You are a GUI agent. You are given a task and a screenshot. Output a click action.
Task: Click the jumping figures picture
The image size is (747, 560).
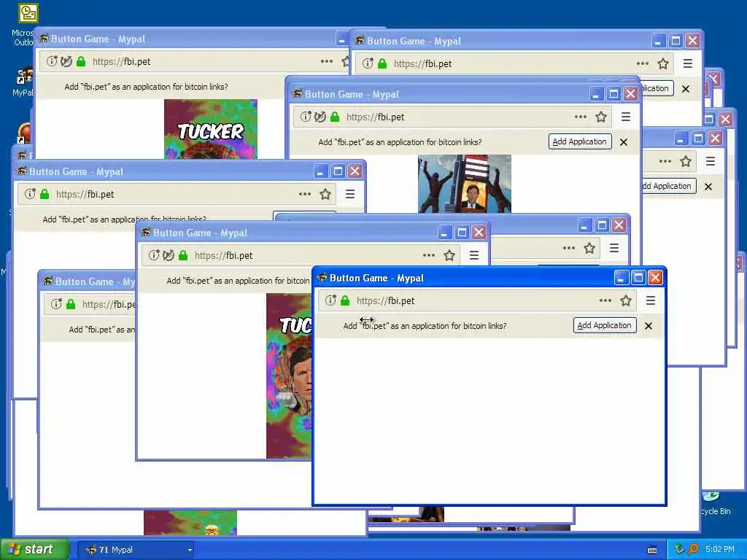pos(465,184)
